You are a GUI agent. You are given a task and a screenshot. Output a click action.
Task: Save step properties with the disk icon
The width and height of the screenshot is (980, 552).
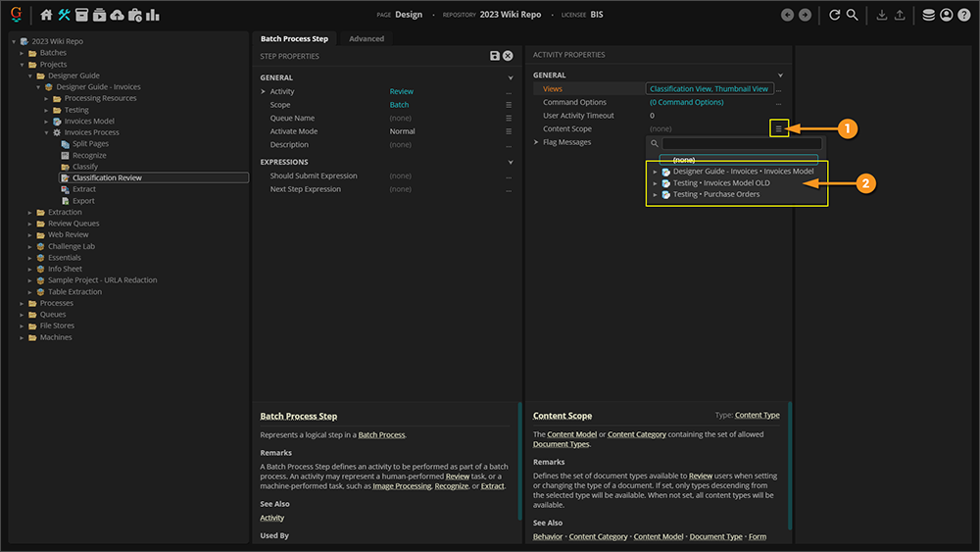click(495, 56)
